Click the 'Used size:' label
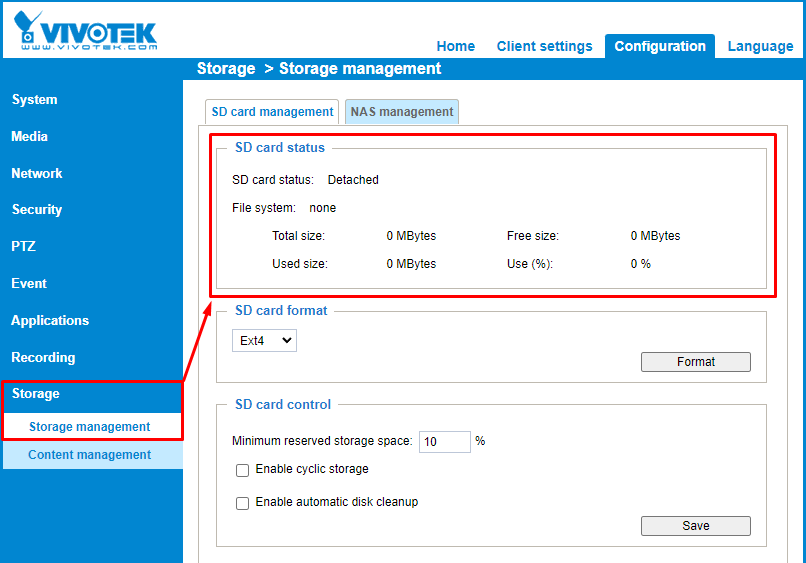Viewport: 806px width, 563px height. tap(300, 264)
